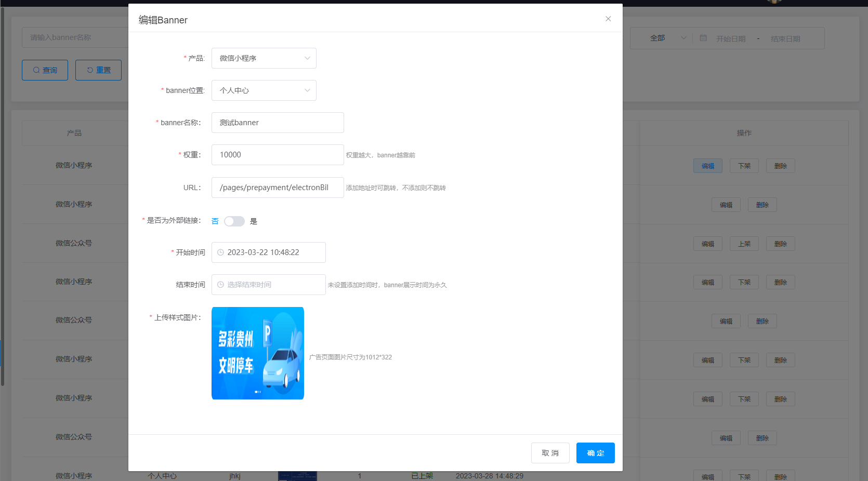Select the 是 label of external link switch
The height and width of the screenshot is (481, 868).
254,221
